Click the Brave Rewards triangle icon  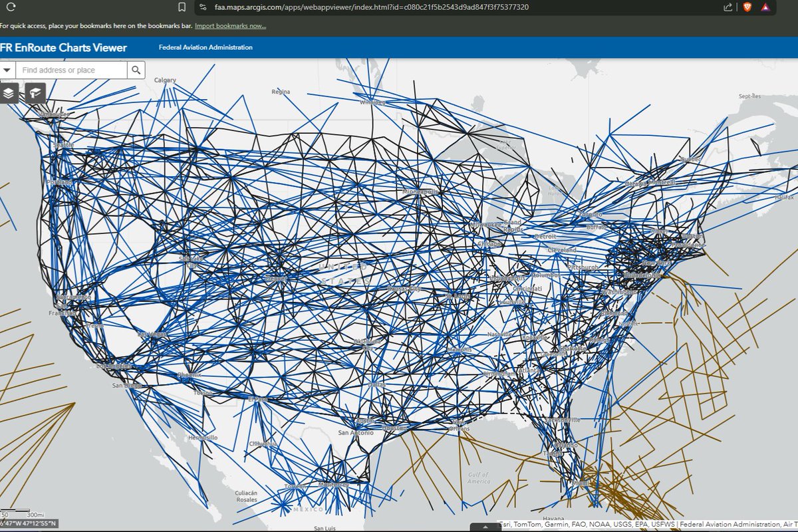pyautogui.click(x=765, y=7)
